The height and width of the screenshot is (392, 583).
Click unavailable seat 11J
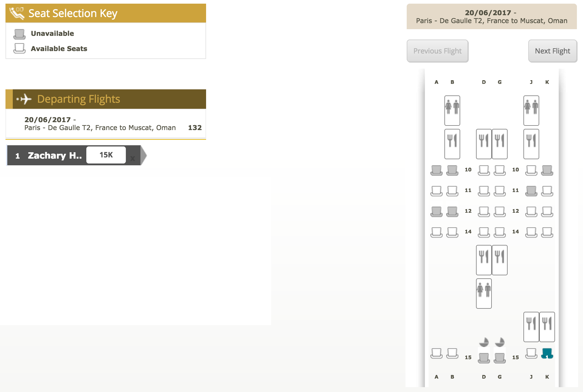click(531, 191)
